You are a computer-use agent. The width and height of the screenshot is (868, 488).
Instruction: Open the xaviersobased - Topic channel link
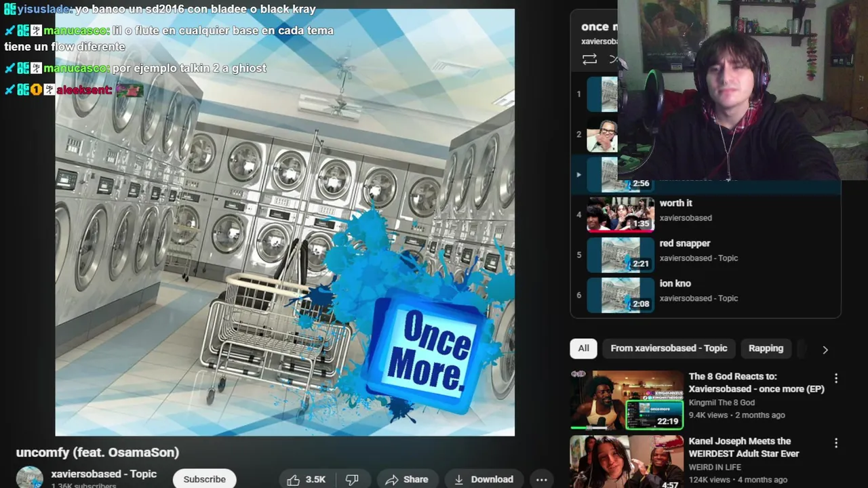104,474
